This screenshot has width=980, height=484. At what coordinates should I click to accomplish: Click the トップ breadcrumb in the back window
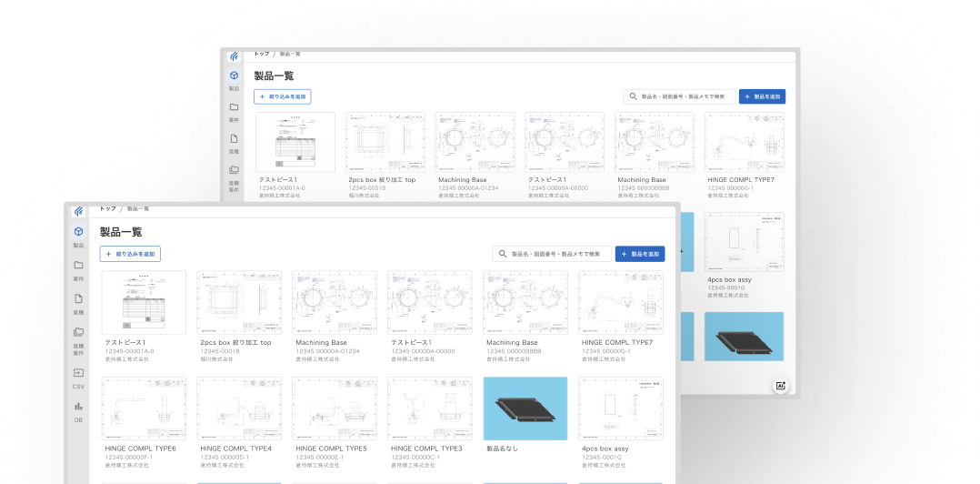pyautogui.click(x=261, y=54)
